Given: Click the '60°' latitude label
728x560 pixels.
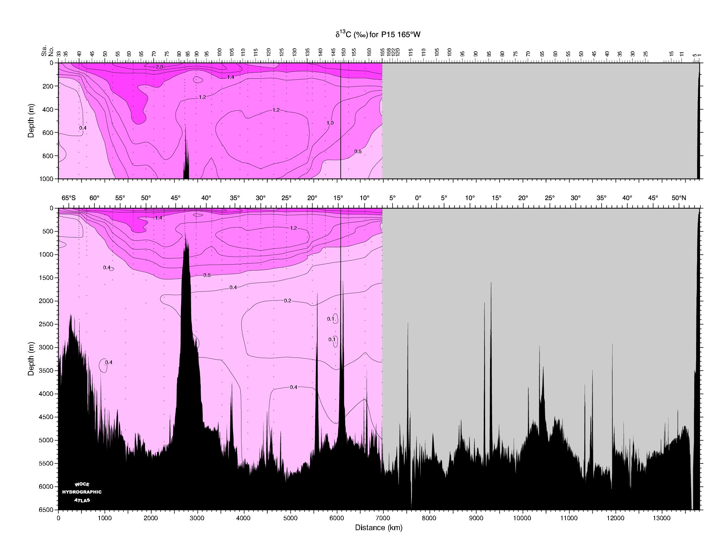Looking at the screenshot, I should (x=94, y=198).
